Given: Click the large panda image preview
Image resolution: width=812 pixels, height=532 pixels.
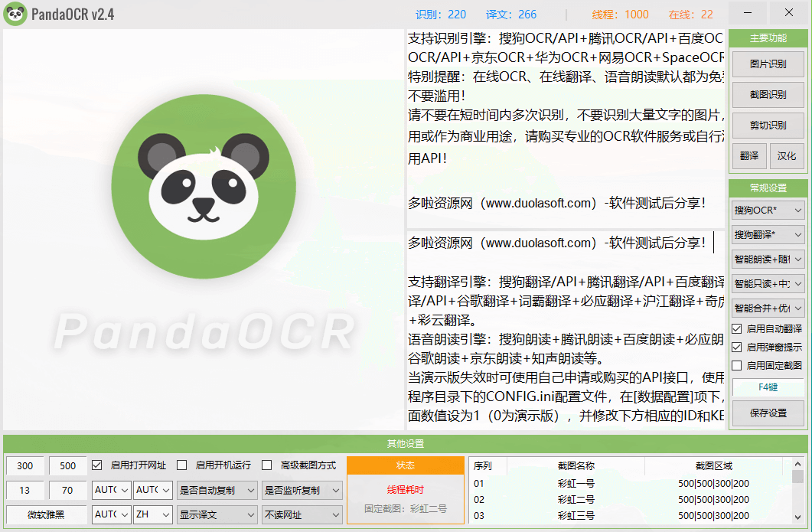Looking at the screenshot, I should click(204, 230).
